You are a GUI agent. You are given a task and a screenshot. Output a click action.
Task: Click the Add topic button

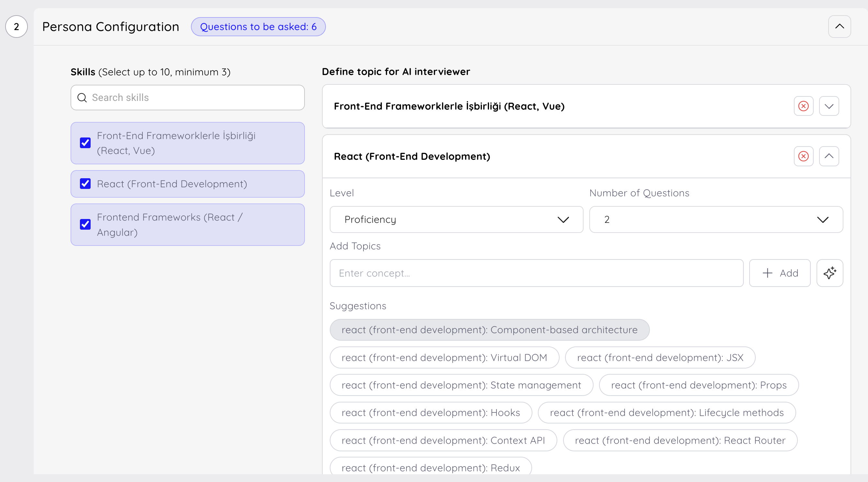780,273
